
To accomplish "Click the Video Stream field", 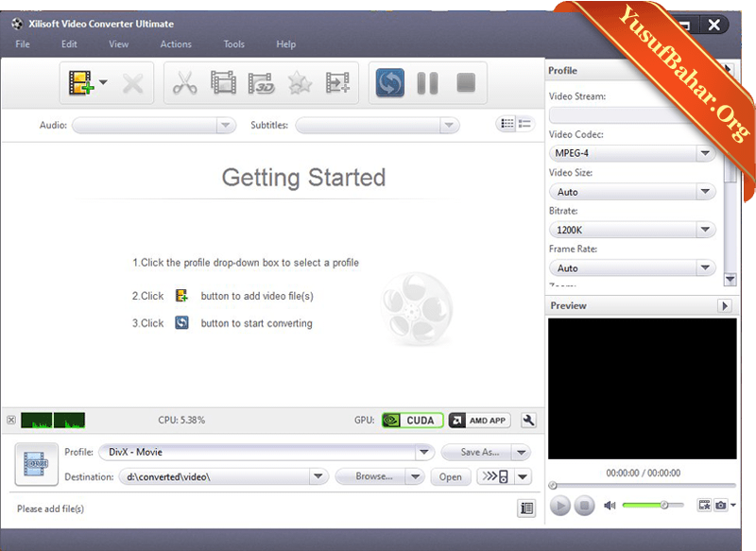I will pos(632,115).
